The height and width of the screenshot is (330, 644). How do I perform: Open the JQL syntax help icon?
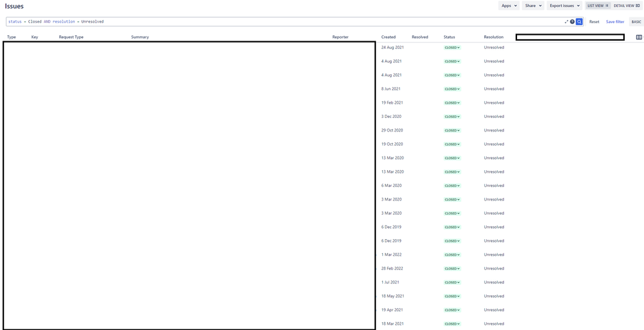572,22
